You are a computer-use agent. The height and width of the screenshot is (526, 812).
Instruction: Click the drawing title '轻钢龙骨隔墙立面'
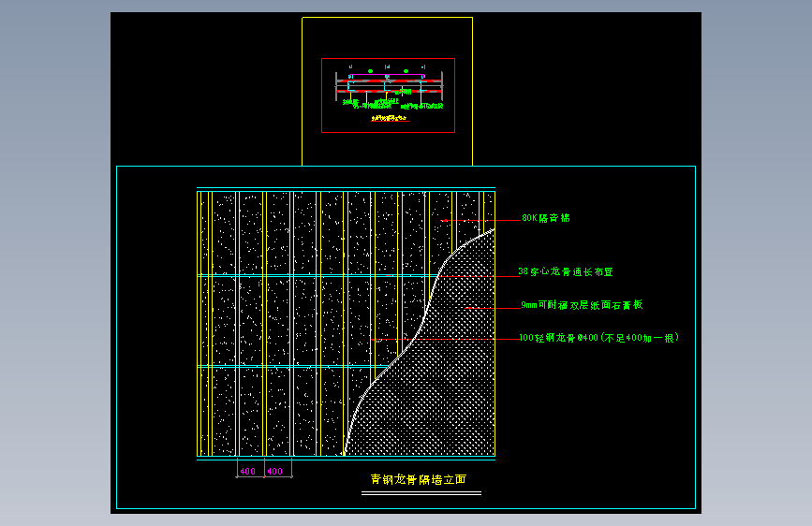pos(419,479)
